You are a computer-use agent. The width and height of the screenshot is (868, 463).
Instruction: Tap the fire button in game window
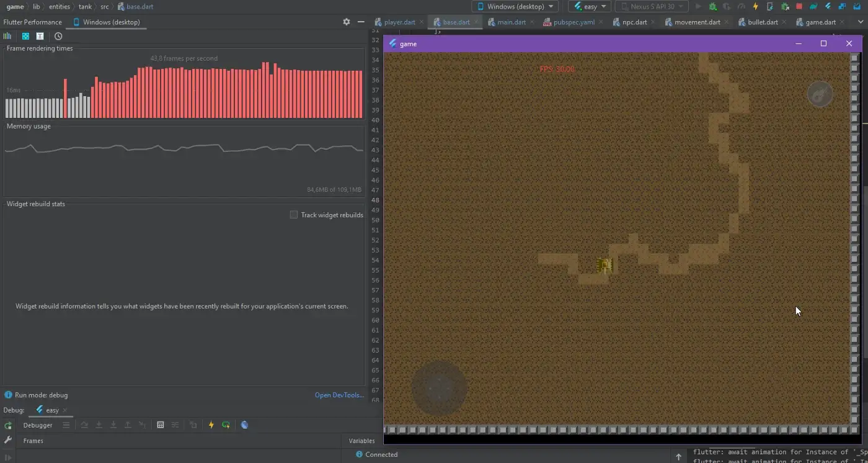coord(820,94)
